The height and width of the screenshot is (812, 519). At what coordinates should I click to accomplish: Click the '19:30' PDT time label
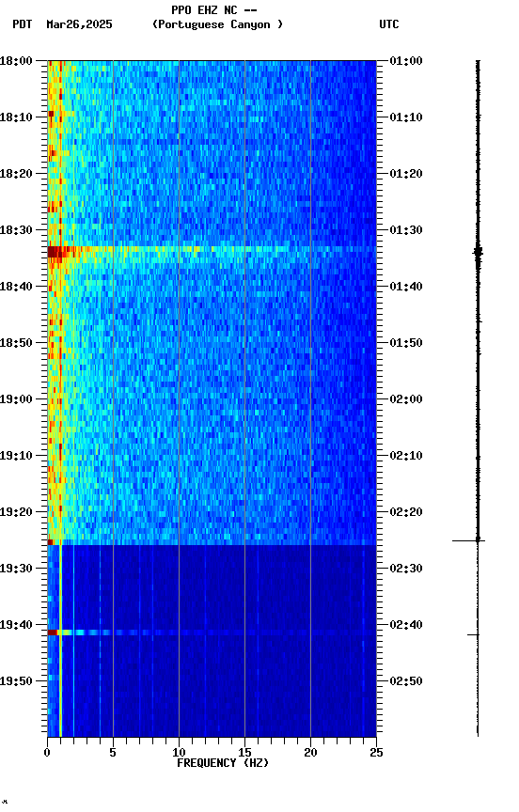tap(16, 569)
